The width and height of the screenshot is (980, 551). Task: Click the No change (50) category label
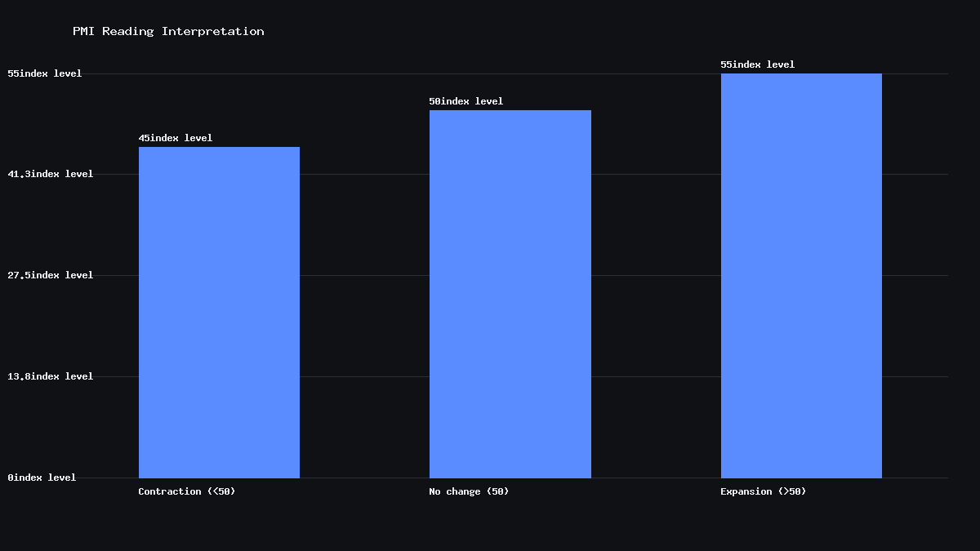(x=469, y=491)
